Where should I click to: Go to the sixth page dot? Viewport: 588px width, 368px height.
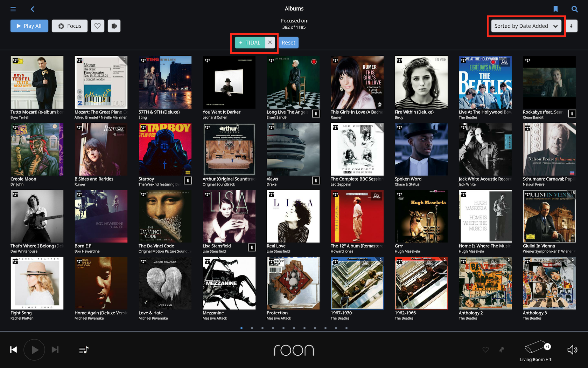[x=294, y=328]
